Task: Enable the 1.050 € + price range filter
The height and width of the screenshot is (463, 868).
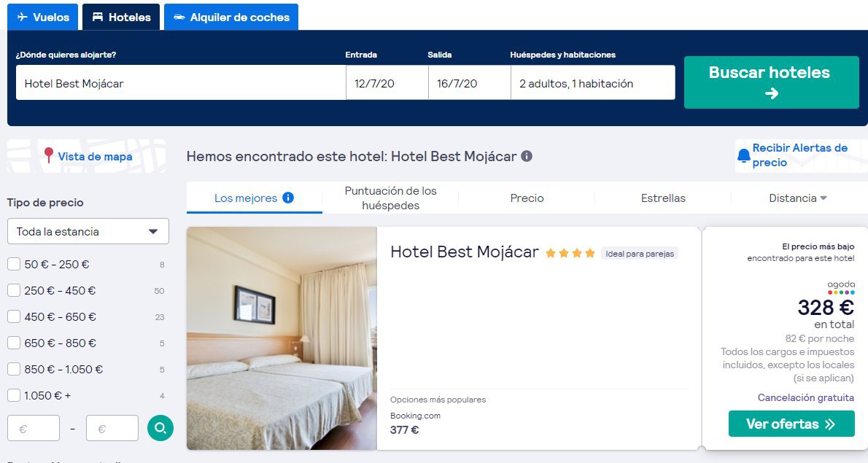Action: point(14,395)
